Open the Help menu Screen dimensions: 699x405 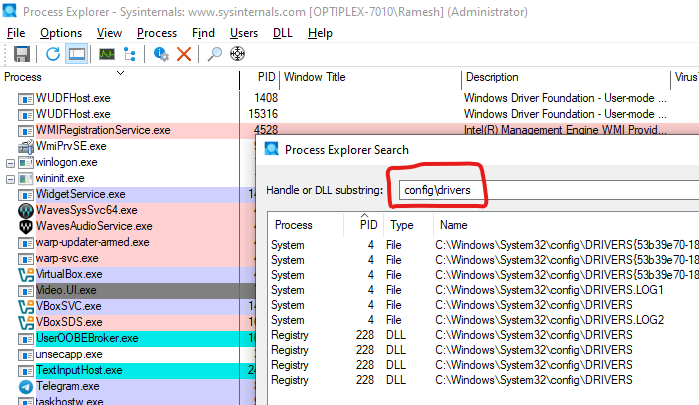(320, 33)
